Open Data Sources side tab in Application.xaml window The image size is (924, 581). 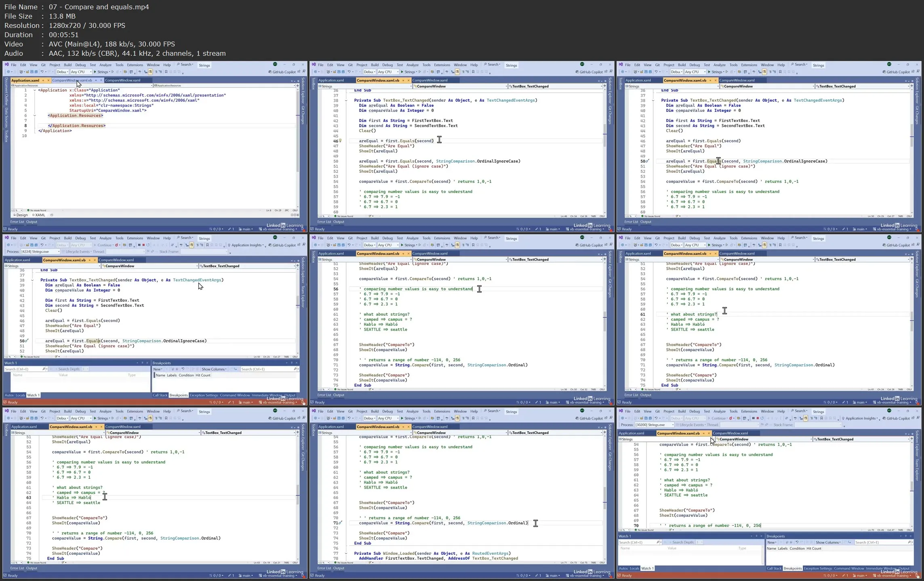[x=6, y=118]
